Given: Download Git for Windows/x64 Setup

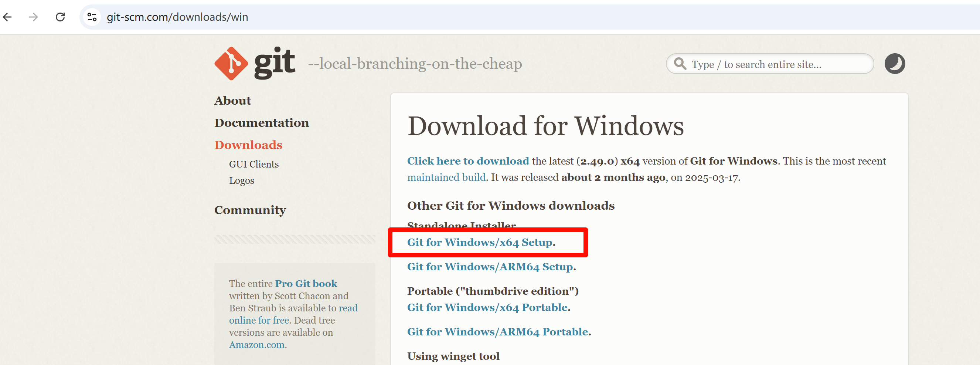Looking at the screenshot, I should tap(480, 242).
